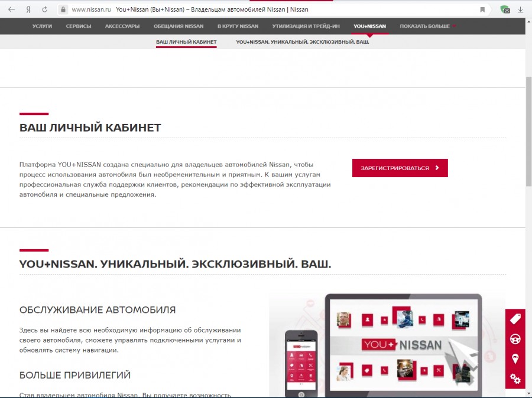Reload the page with the refresh icon
Image resolution: width=532 pixels, height=398 pixels.
[x=44, y=9]
